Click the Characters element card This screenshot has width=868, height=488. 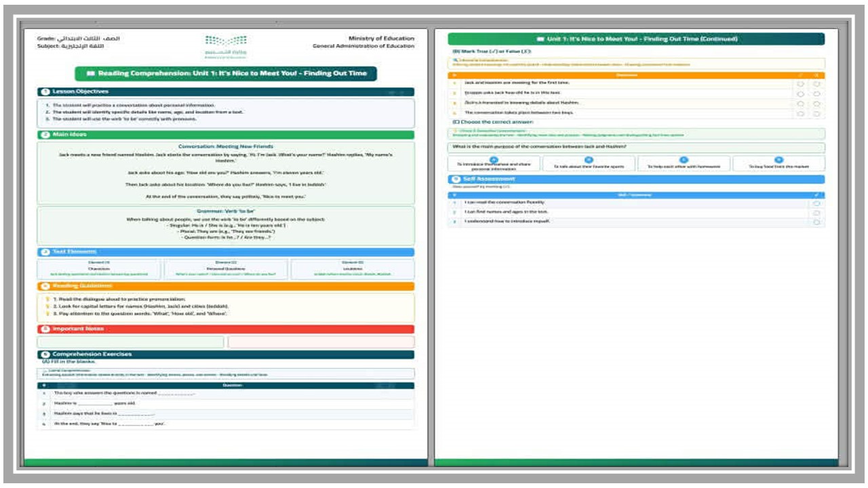point(98,269)
